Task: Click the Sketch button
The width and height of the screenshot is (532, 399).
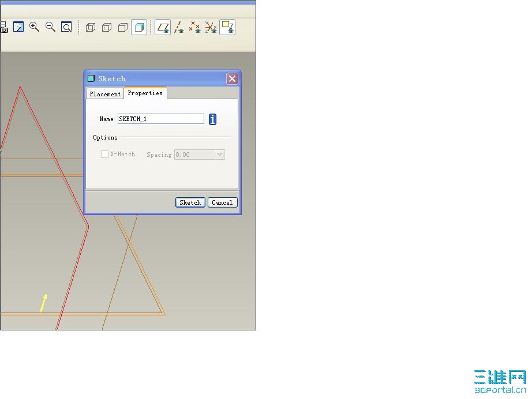Action: click(x=190, y=202)
